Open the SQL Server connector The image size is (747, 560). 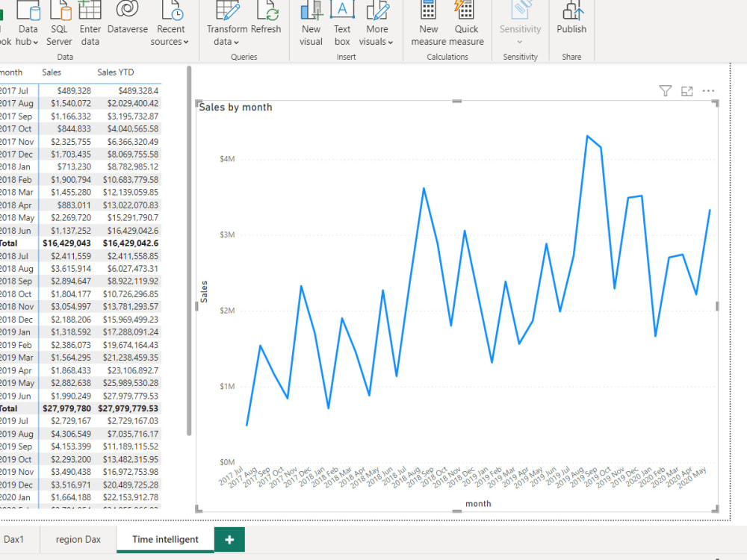coord(59,22)
